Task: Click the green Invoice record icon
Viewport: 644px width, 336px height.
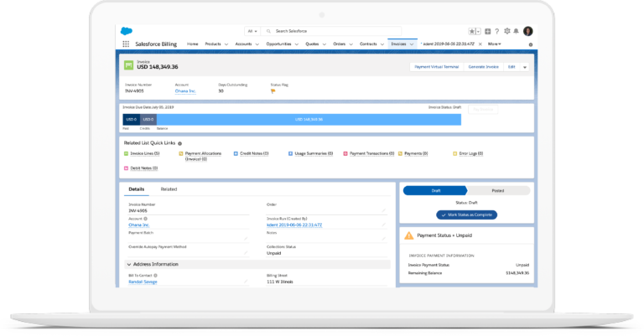Action: [x=128, y=65]
